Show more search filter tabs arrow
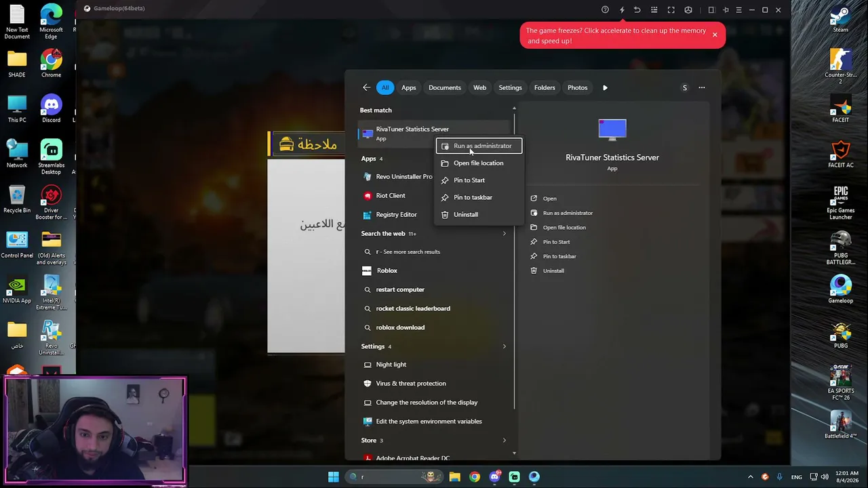868x488 pixels. pyautogui.click(x=605, y=87)
